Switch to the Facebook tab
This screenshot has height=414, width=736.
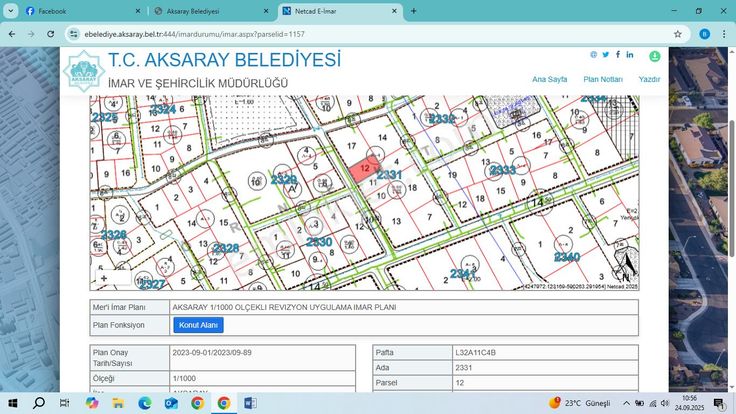click(x=75, y=11)
